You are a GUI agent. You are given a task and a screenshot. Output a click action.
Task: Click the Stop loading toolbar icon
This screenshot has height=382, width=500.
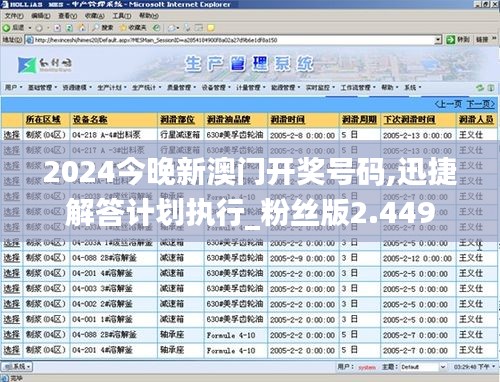(x=57, y=28)
